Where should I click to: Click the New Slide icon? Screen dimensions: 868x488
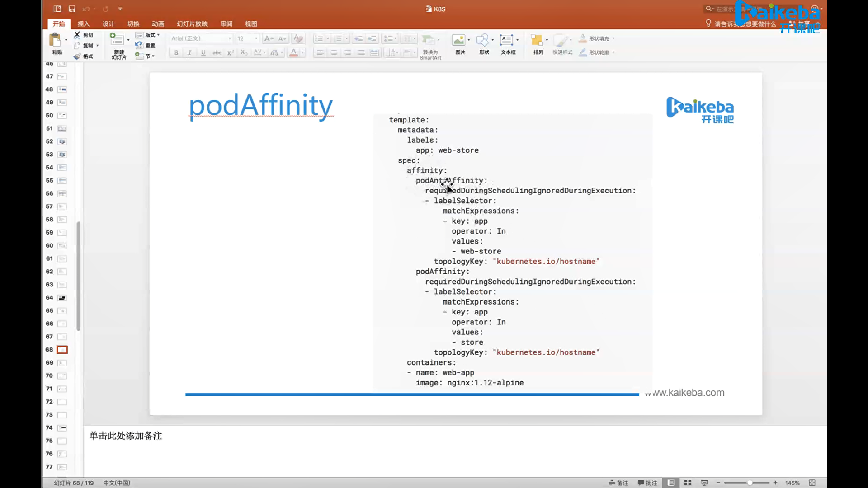pos(117,39)
